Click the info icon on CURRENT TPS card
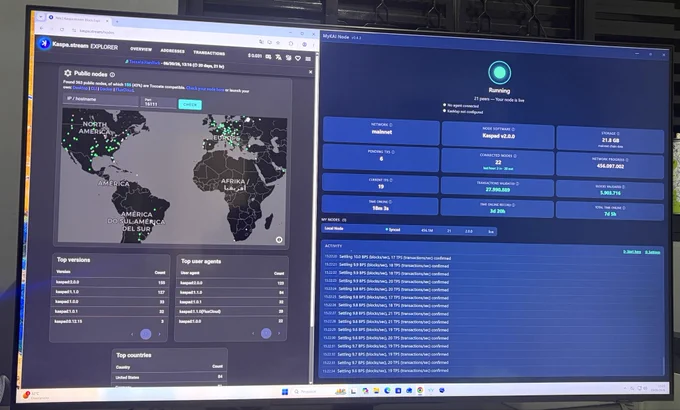680x410 pixels. [x=391, y=180]
